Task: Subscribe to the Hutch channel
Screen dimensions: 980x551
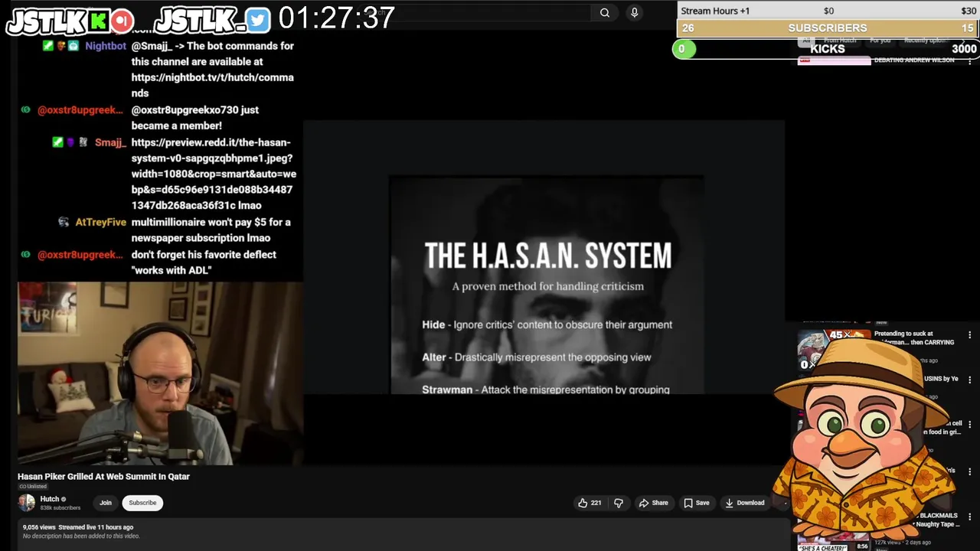Action: pos(142,503)
